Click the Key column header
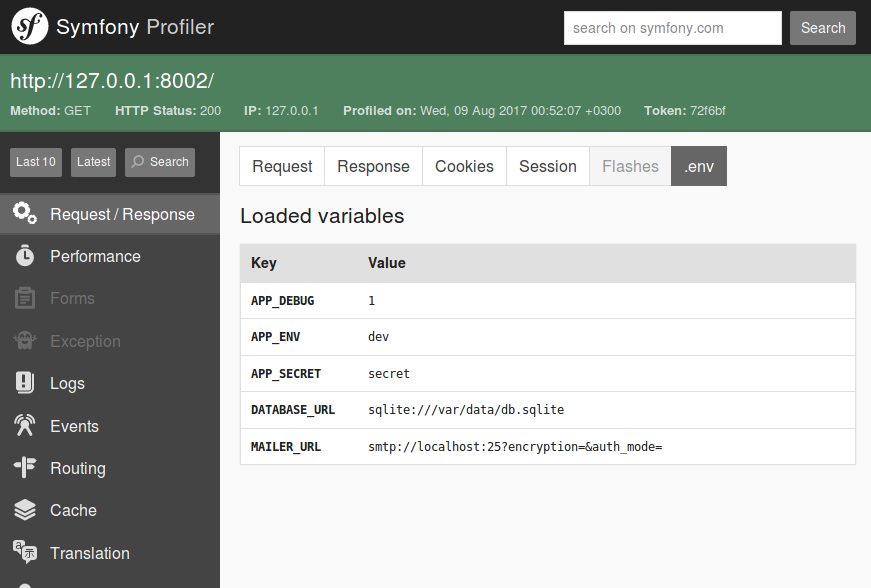This screenshot has width=871, height=588. tap(264, 263)
